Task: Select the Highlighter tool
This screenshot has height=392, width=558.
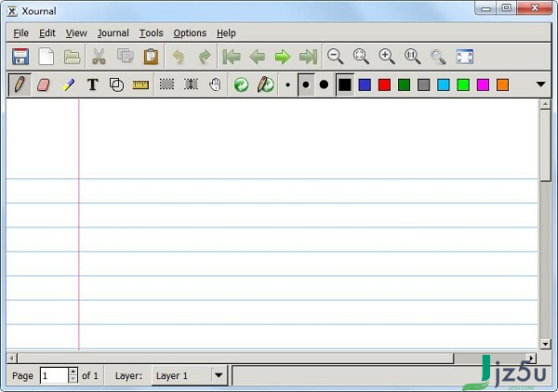Action: [68, 85]
